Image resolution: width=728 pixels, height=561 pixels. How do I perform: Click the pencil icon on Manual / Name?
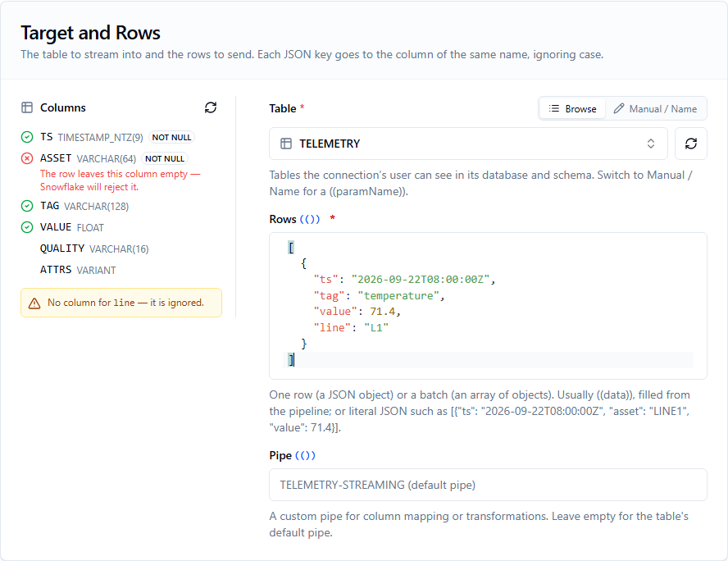click(x=618, y=108)
